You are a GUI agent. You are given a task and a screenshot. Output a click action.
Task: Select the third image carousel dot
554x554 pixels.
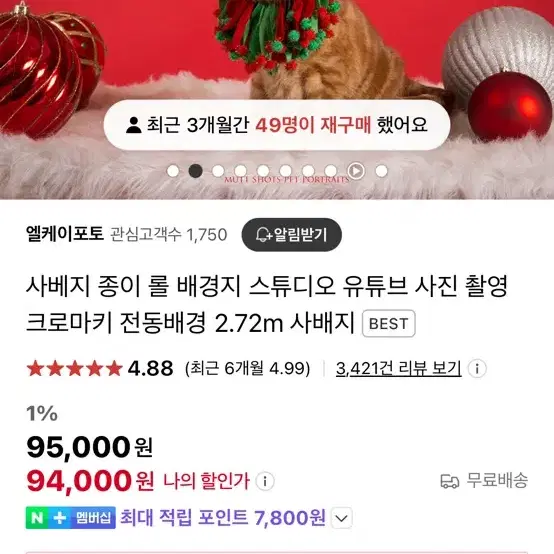[x=218, y=171]
